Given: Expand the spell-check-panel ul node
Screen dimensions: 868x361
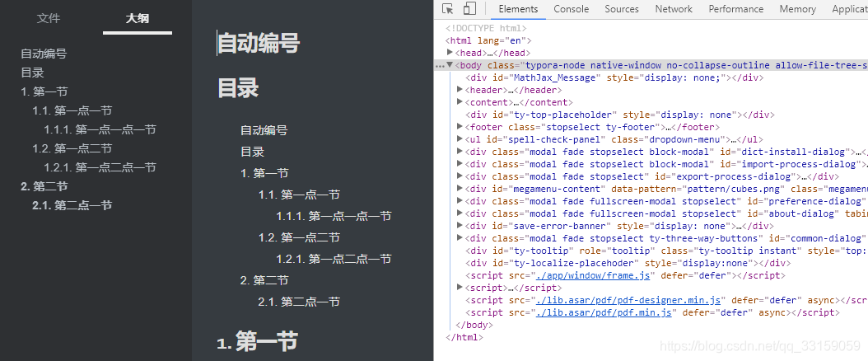Looking at the screenshot, I should (460, 139).
